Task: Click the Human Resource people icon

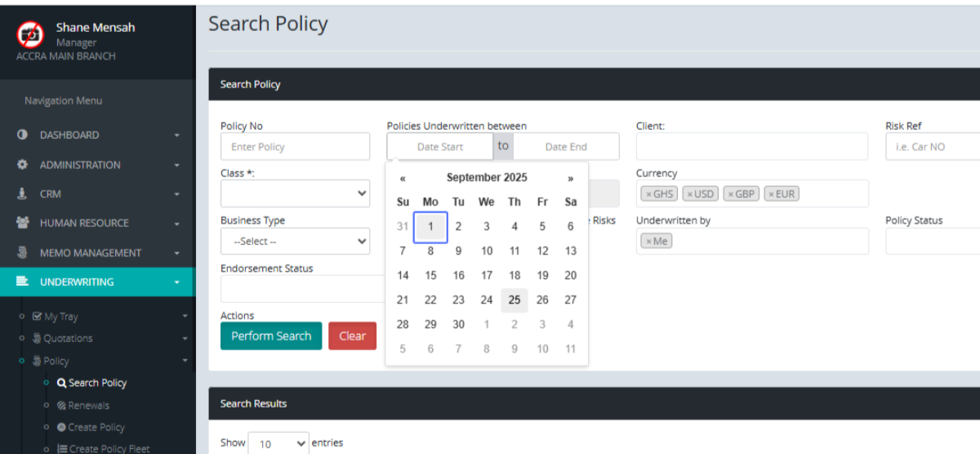Action: point(23,223)
